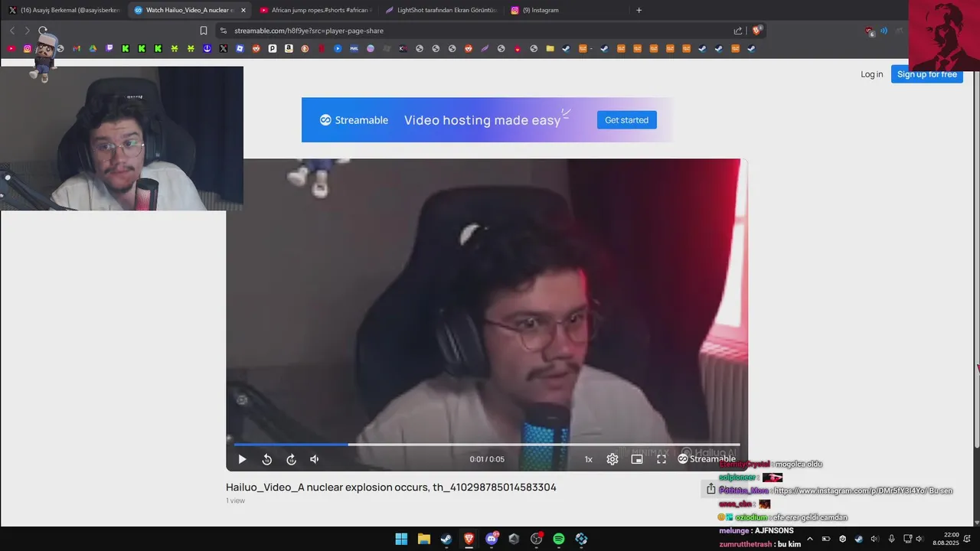Open OBS Studio from taskbar
The image size is (980, 551).
pos(537,539)
